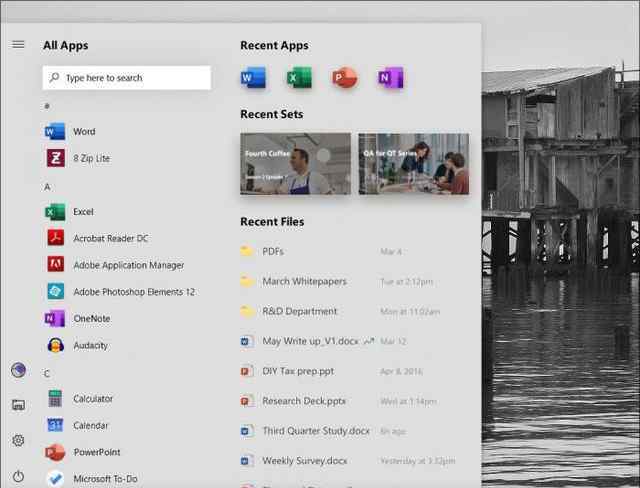Screen dimensions: 640x488
Task: Open the Settings gear icon
Action: [18, 440]
